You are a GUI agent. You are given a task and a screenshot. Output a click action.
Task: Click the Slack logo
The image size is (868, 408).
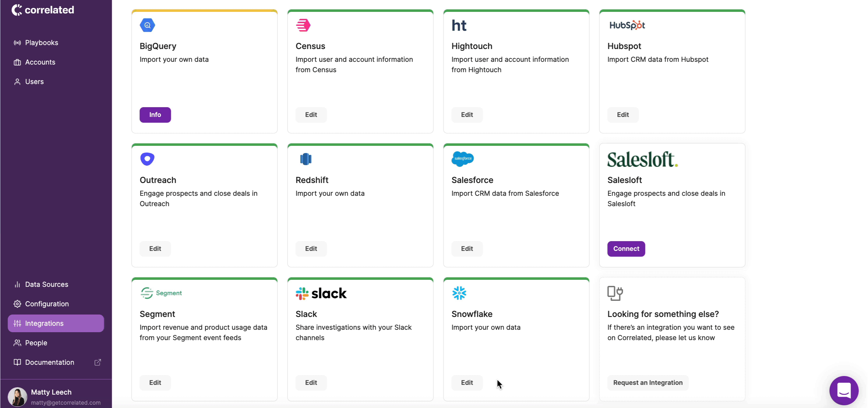[321, 294]
